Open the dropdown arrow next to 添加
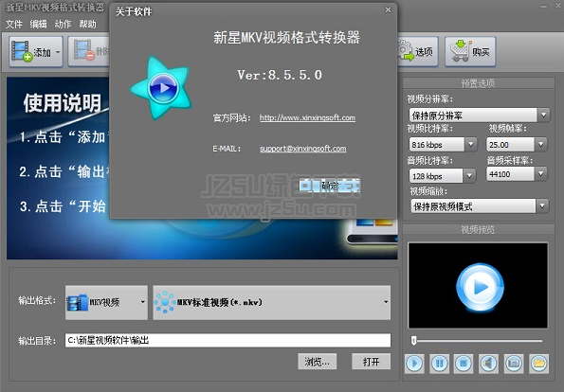This screenshot has width=564, height=392. (58, 52)
